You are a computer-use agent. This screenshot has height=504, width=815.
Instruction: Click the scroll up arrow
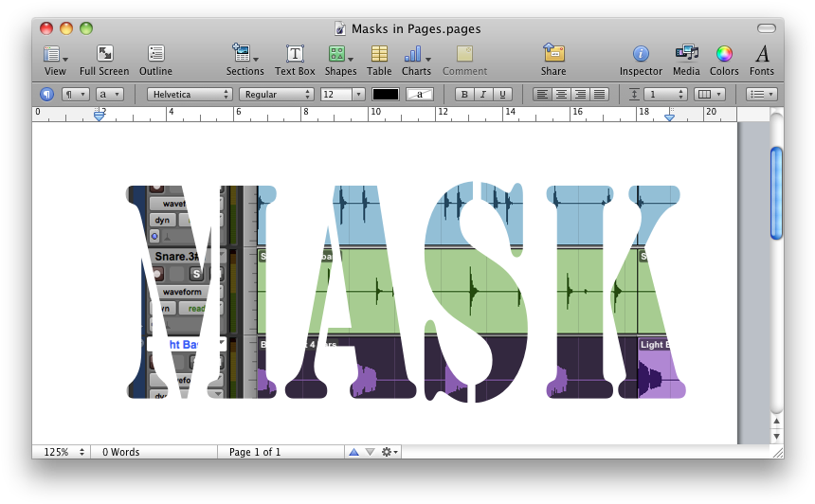[776, 422]
